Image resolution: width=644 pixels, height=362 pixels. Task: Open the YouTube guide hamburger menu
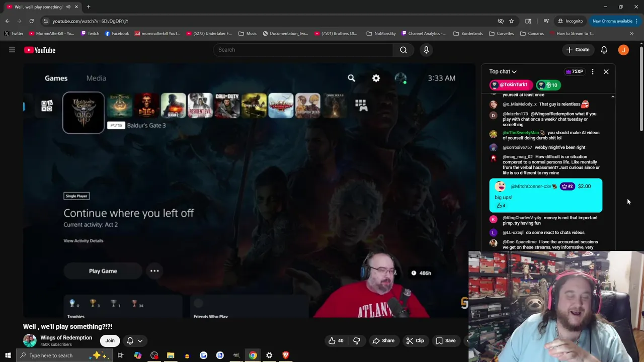click(12, 50)
